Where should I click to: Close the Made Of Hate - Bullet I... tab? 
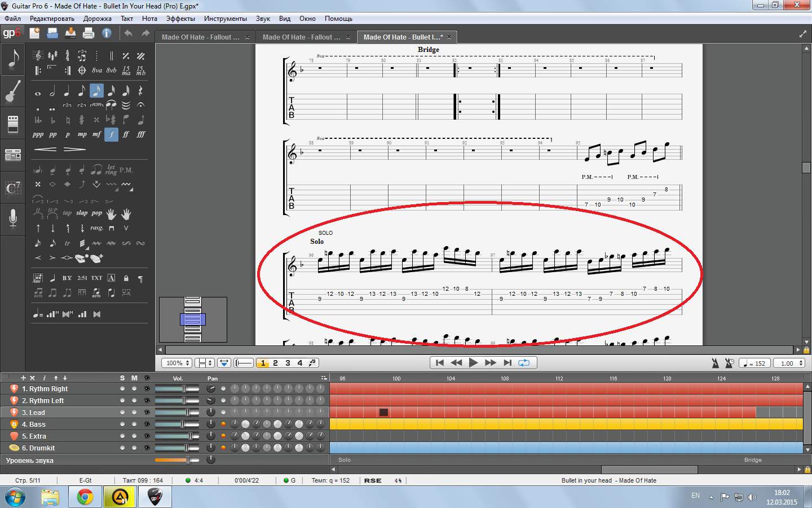pyautogui.click(x=449, y=37)
